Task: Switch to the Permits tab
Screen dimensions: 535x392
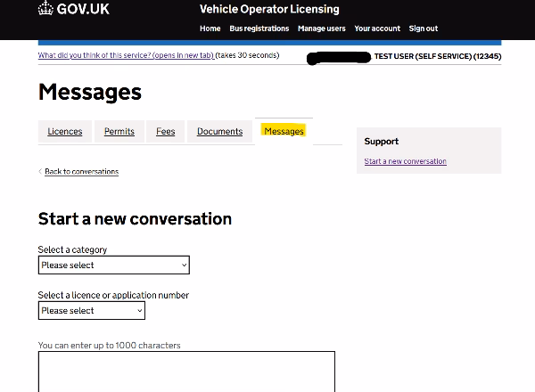Action: 119,132
